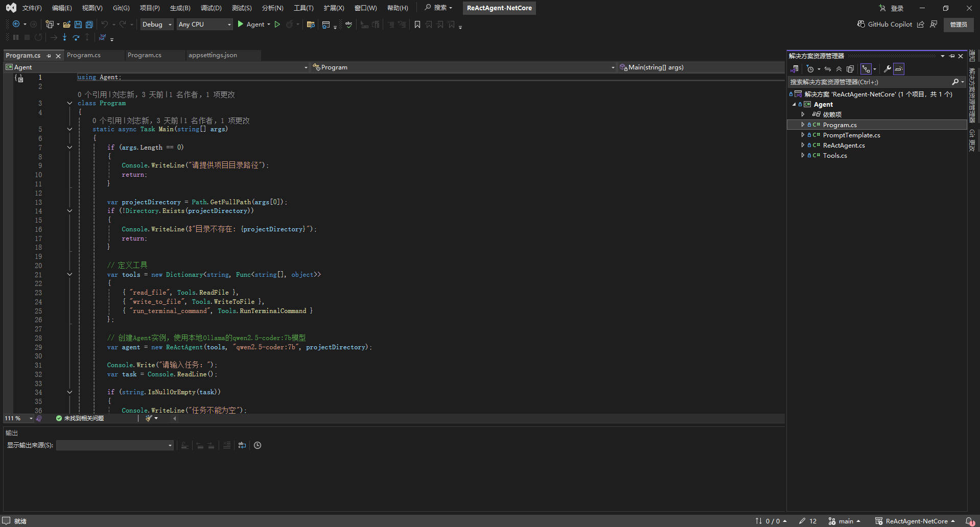
Task: Toggle a bookmark on the current line
Action: pyautogui.click(x=417, y=24)
